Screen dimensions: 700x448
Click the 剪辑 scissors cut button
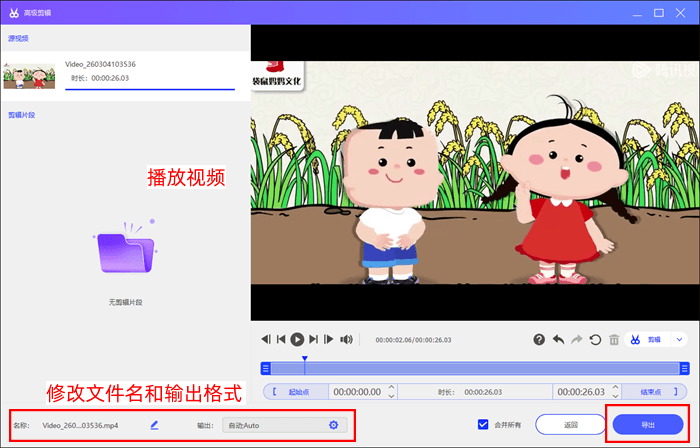pos(647,340)
